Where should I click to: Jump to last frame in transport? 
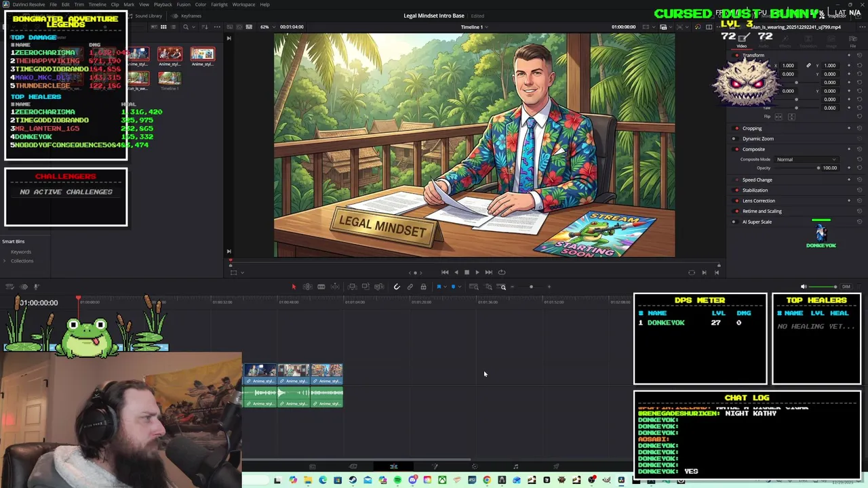pos(488,272)
